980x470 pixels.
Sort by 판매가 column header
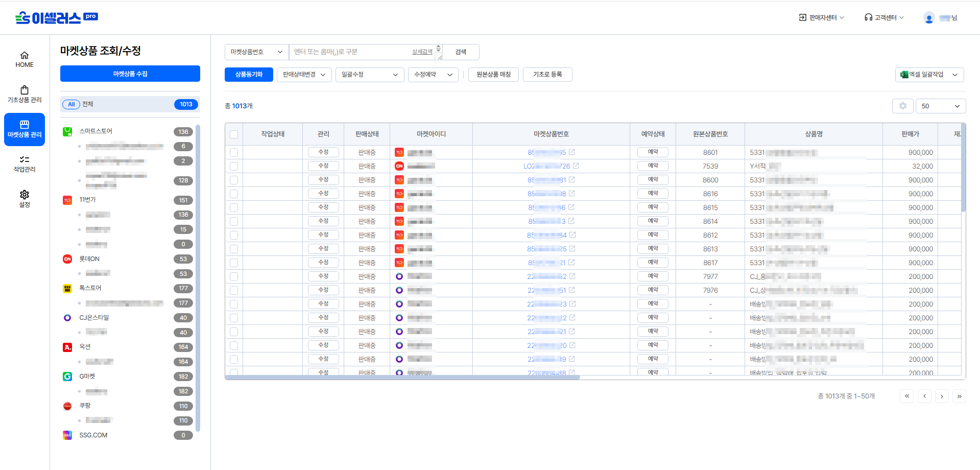(910, 134)
